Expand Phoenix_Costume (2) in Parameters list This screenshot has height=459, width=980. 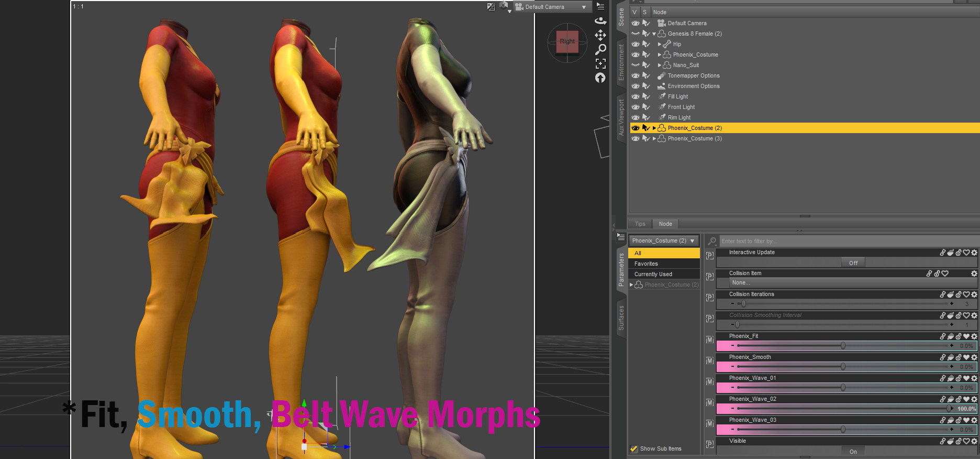pyautogui.click(x=631, y=285)
